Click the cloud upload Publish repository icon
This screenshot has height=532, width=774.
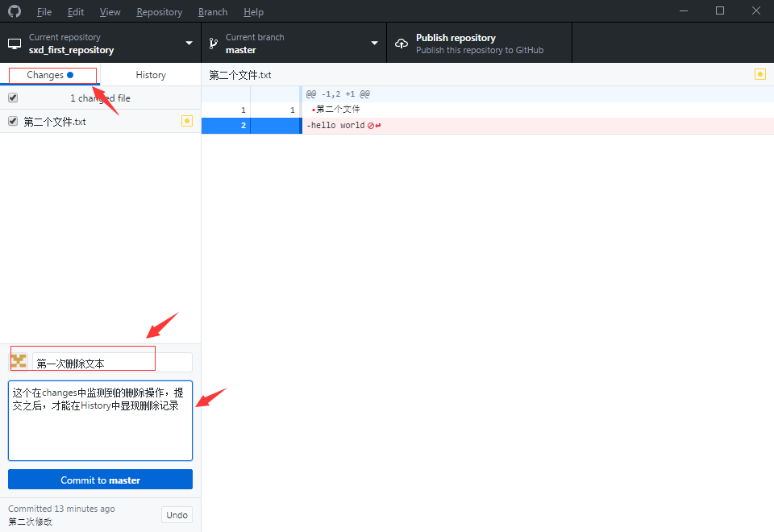402,44
